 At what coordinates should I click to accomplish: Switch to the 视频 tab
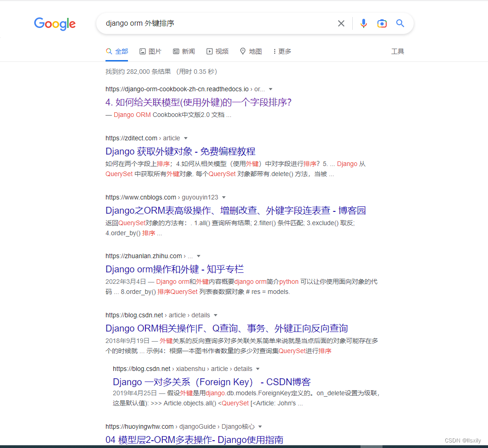[217, 51]
